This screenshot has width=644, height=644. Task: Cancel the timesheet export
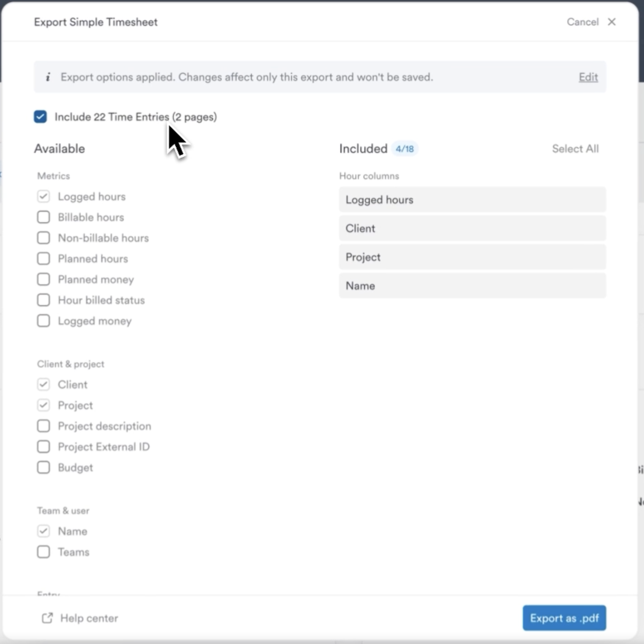[x=582, y=22]
